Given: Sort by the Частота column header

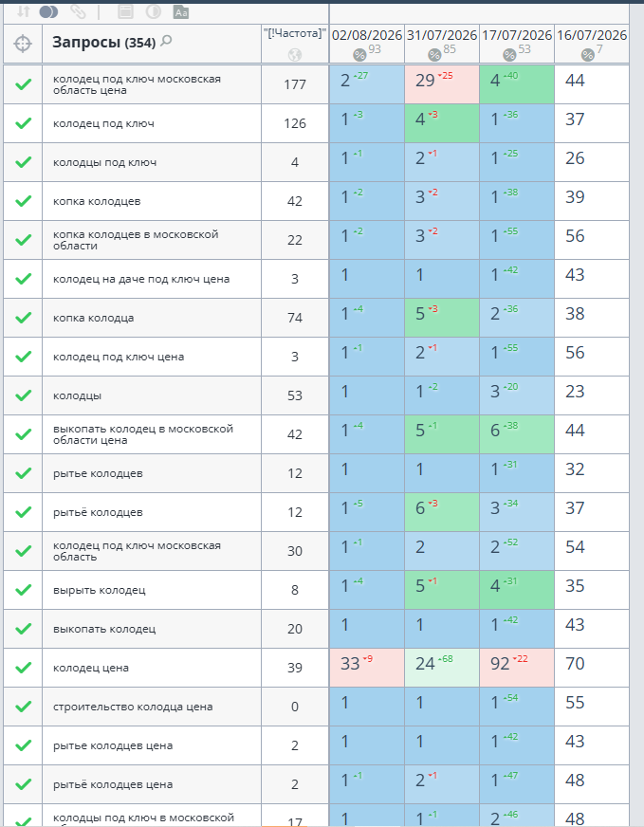Looking at the screenshot, I should (x=295, y=34).
